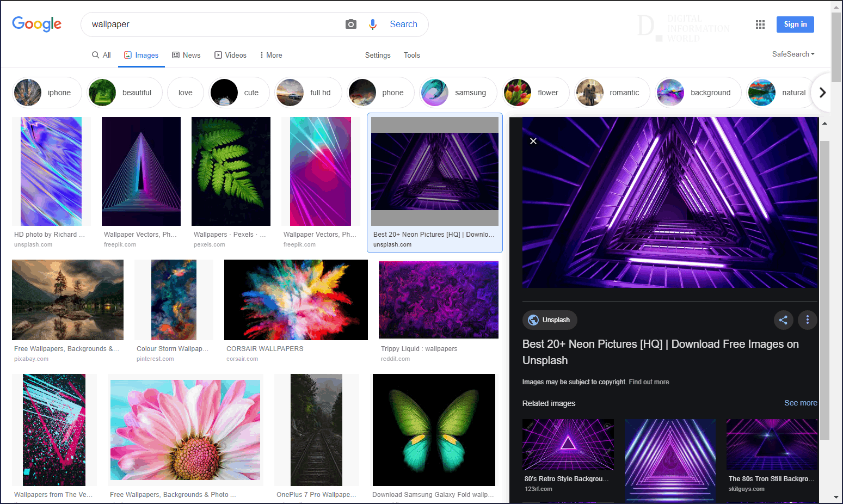Select the iphone filter chip
843x504 pixels.
pyautogui.click(x=47, y=93)
